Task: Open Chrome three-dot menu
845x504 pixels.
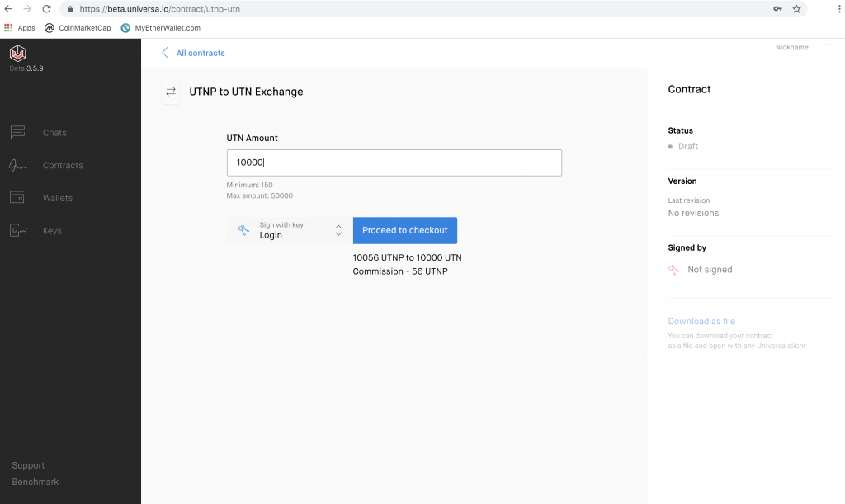Action: (839, 8)
